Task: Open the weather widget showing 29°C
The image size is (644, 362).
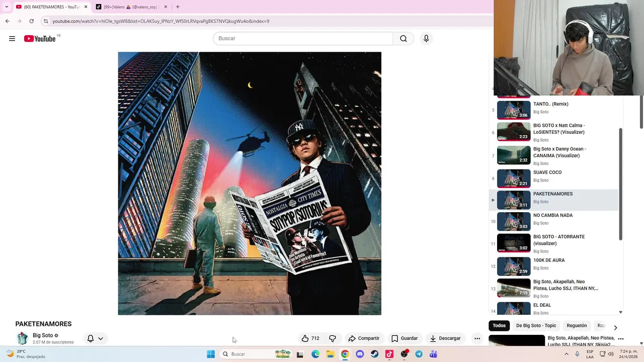Action: click(x=25, y=354)
